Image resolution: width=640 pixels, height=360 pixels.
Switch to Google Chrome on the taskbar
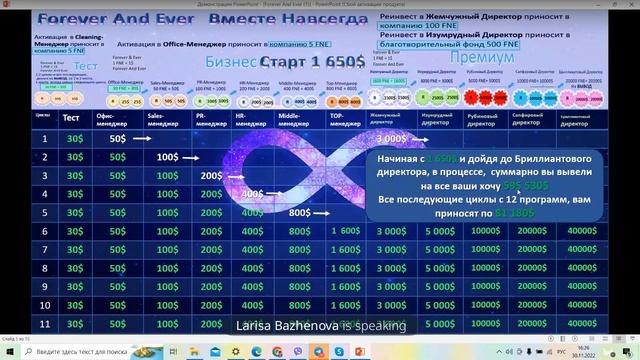click(x=277, y=351)
